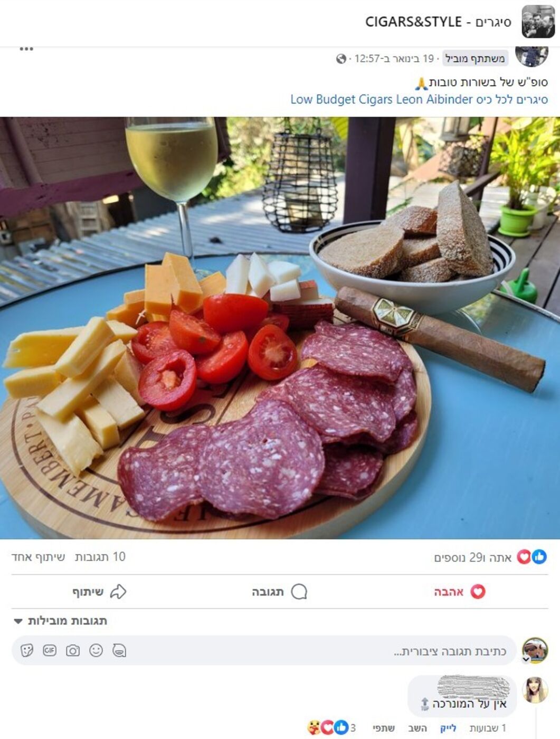Click the share arrow icon

118,591
